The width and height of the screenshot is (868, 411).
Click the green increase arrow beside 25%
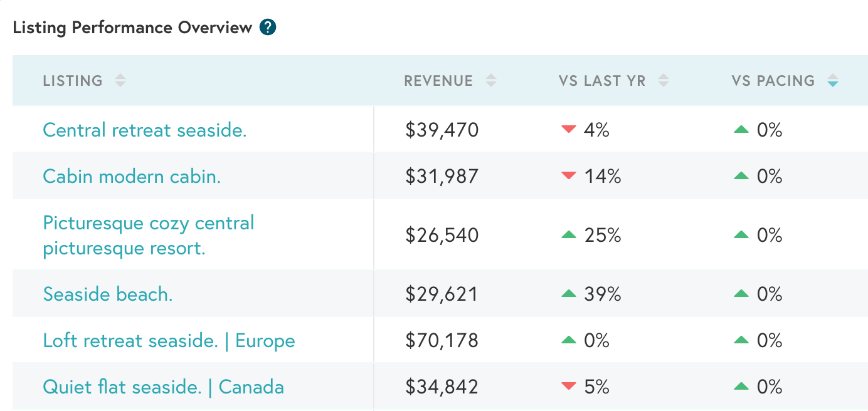(568, 234)
